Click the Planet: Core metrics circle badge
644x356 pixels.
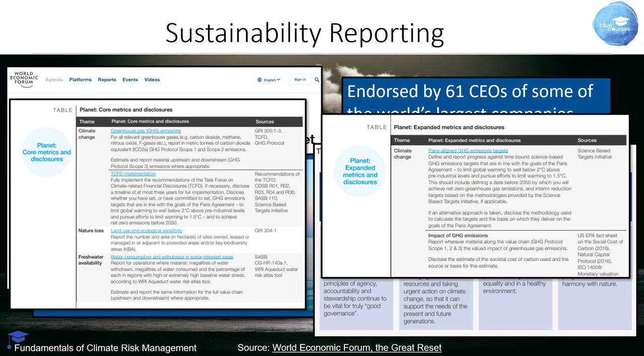click(x=47, y=152)
